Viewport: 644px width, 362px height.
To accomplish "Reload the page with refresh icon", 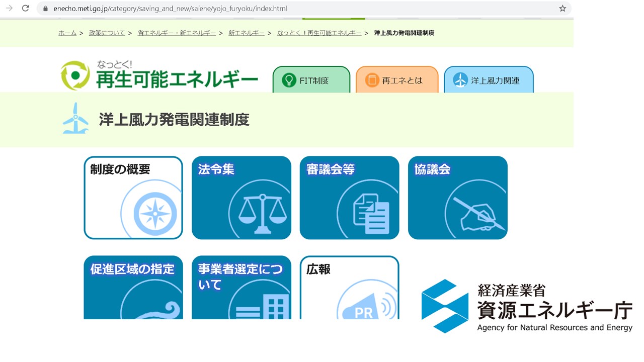I will coord(26,8).
